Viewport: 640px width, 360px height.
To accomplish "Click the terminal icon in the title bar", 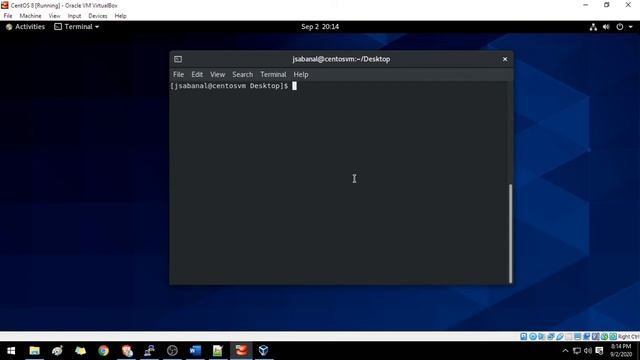I will coord(178,59).
